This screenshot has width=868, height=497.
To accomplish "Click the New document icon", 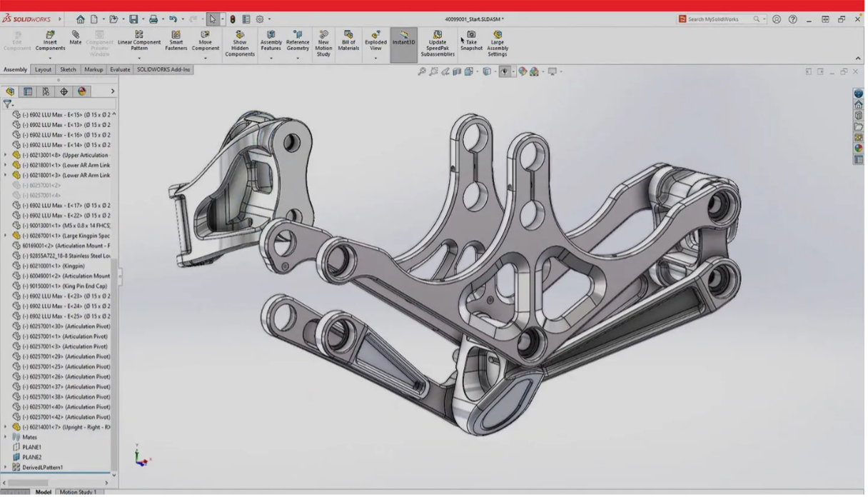I will click(x=94, y=19).
